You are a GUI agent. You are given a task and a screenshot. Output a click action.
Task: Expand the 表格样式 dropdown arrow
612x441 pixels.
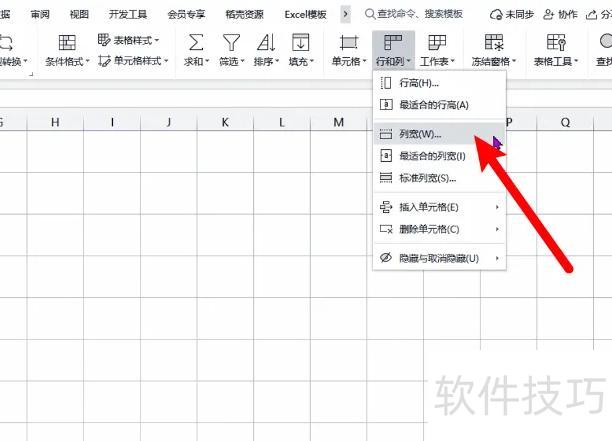pyautogui.click(x=157, y=40)
